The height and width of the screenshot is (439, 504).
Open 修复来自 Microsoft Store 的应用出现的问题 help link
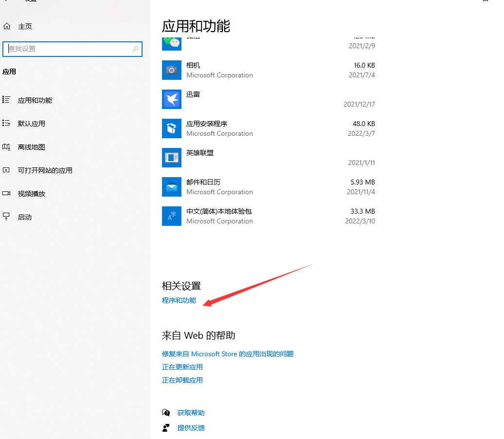228,354
